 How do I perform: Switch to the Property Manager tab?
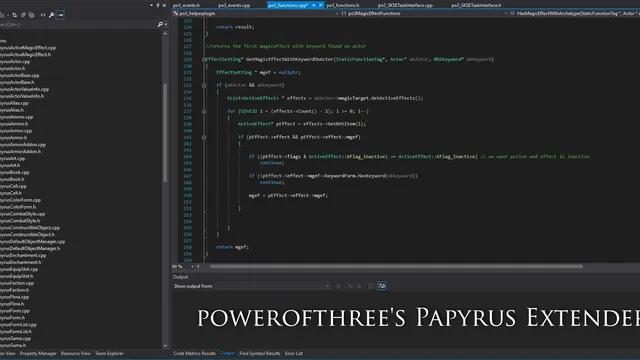[38, 353]
